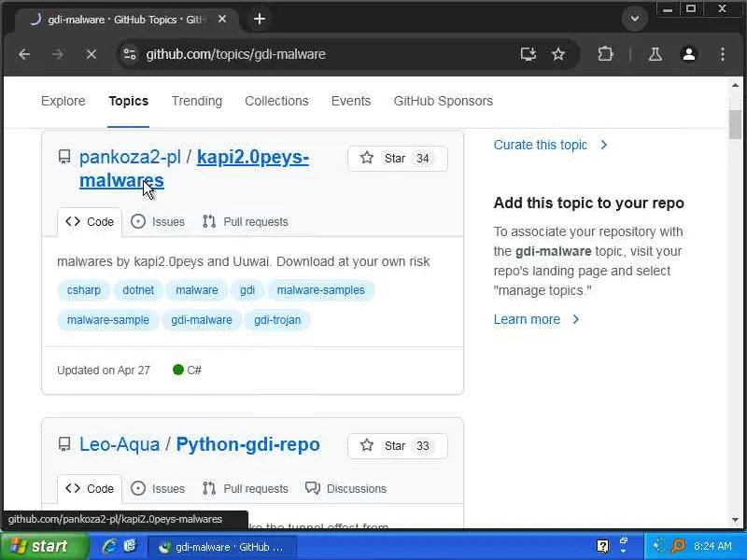
Task: Stop page loading with the X button
Action: point(91,54)
